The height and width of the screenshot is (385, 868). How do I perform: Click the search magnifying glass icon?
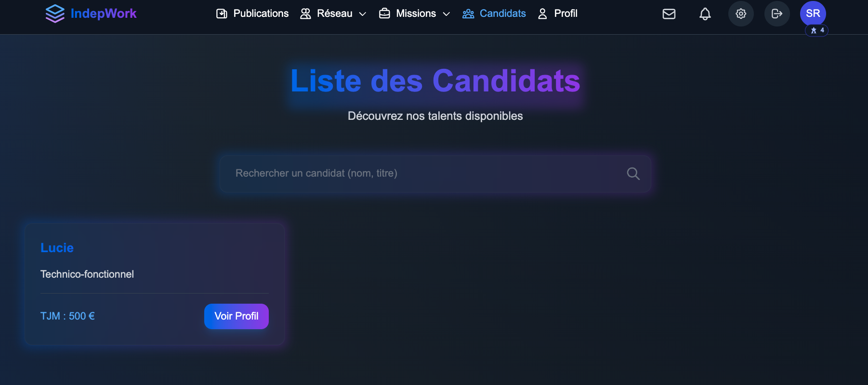[633, 174]
